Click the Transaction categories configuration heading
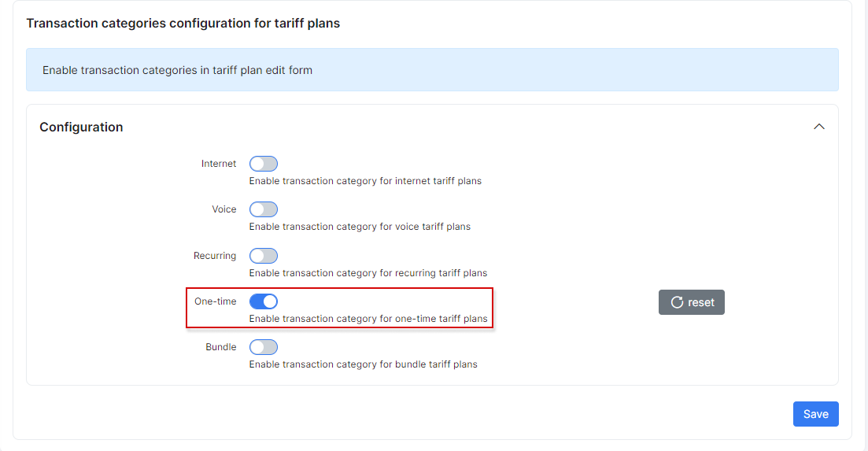Viewport: 868px width, 451px height. click(x=183, y=23)
